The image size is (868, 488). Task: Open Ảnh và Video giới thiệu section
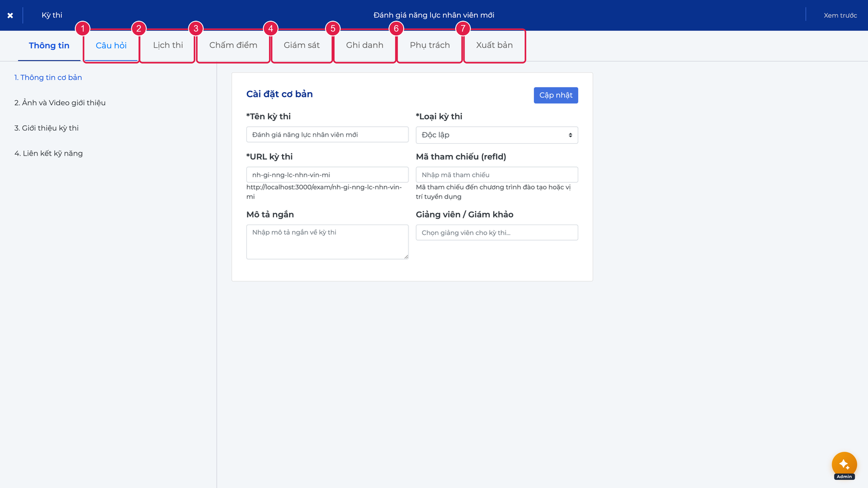tap(60, 103)
